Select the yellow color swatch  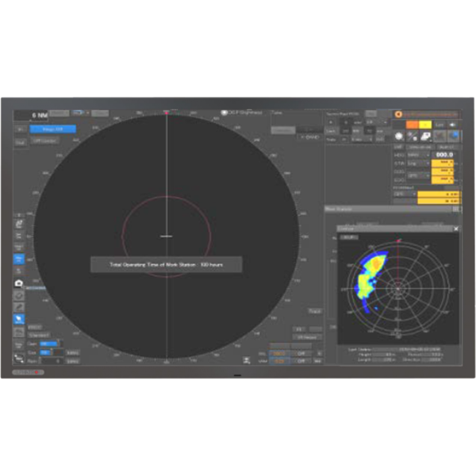point(425,125)
